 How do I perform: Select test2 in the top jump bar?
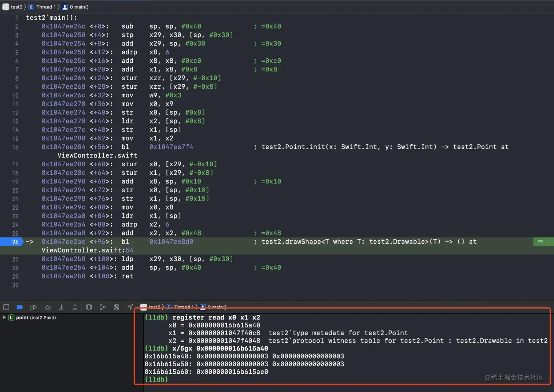pos(16,7)
